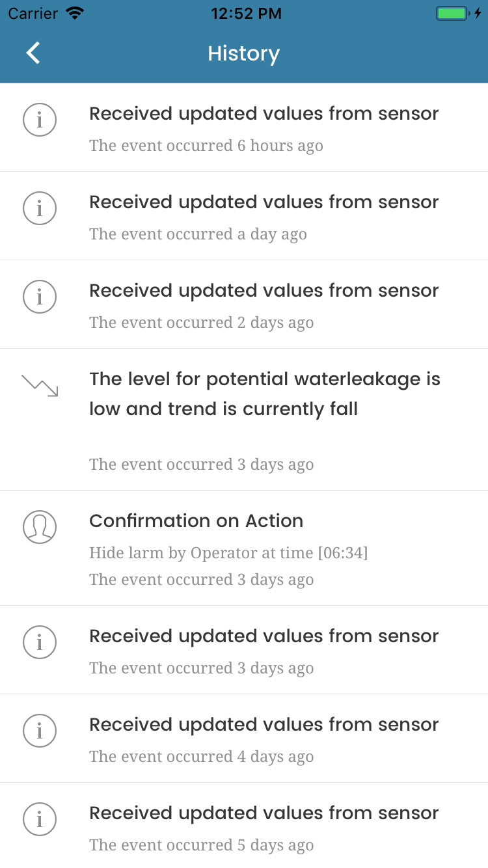
Task: Tap info icon beside third 3 days ago event
Action: pos(40,642)
